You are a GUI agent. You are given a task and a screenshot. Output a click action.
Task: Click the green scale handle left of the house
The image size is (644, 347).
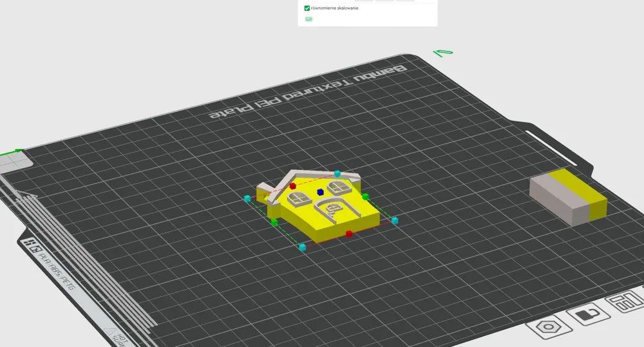[x=274, y=222]
